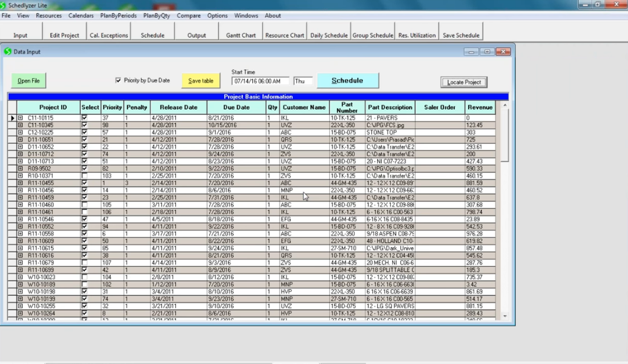Image resolution: width=628 pixels, height=364 pixels.
Task: Expand the R11-10455 project row
Action: click(20, 183)
